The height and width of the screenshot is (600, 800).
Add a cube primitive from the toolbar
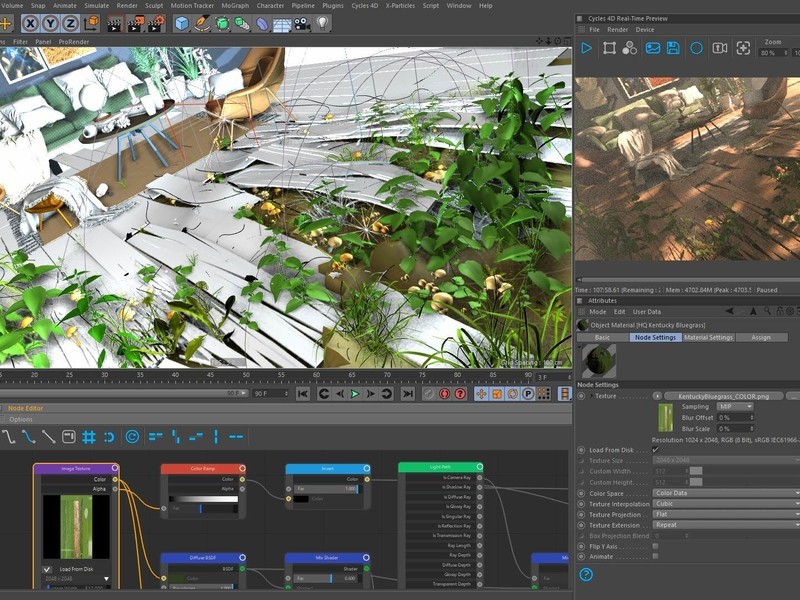click(x=182, y=23)
